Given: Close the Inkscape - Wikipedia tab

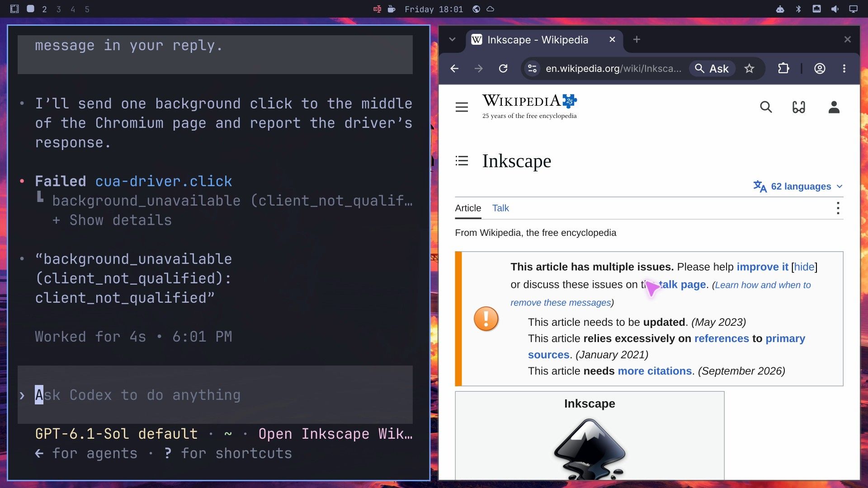Looking at the screenshot, I should point(612,40).
